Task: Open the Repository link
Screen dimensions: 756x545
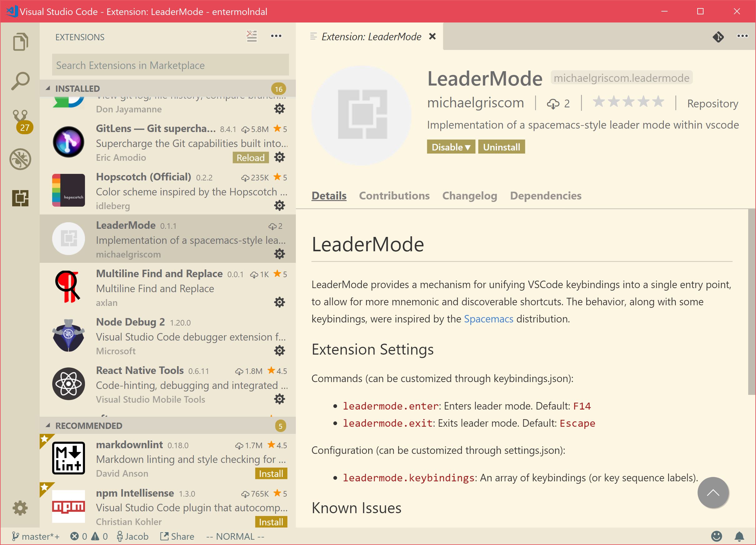Action: pos(713,104)
